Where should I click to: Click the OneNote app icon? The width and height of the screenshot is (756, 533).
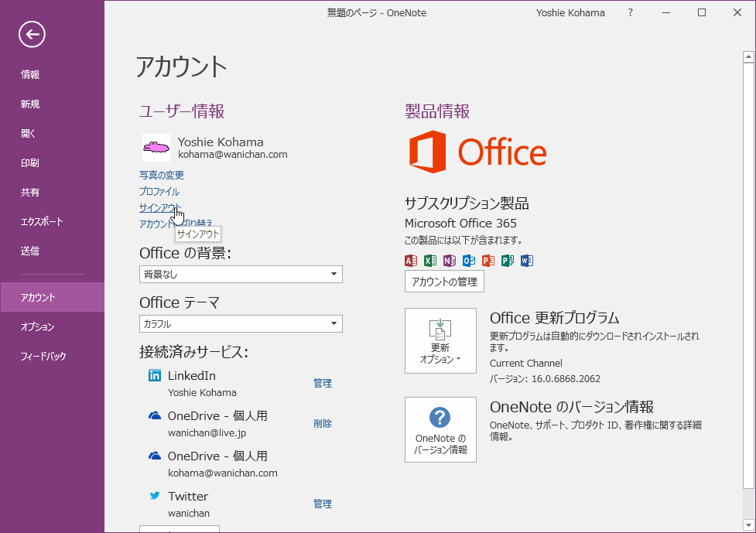coord(450,261)
